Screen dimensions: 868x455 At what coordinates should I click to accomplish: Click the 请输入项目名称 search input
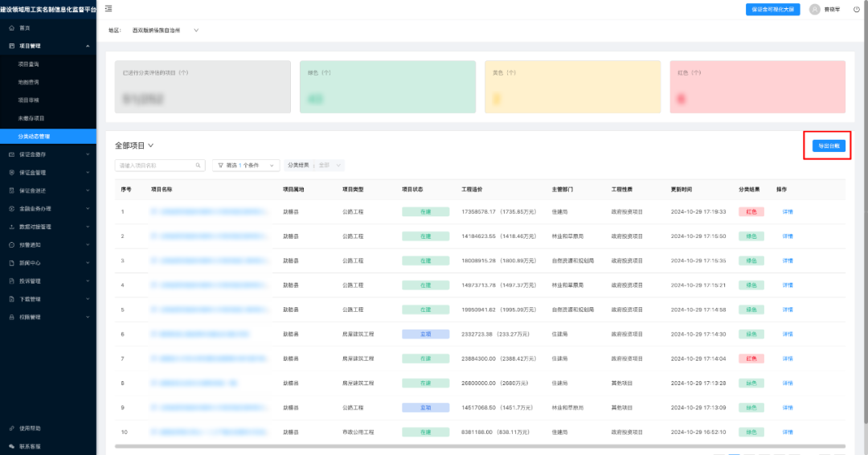pyautogui.click(x=160, y=165)
